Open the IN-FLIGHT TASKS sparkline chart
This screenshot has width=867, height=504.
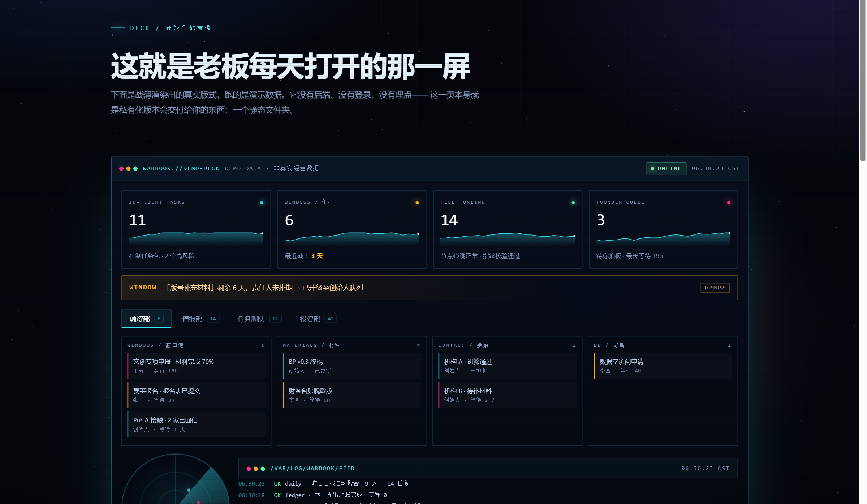click(196, 238)
